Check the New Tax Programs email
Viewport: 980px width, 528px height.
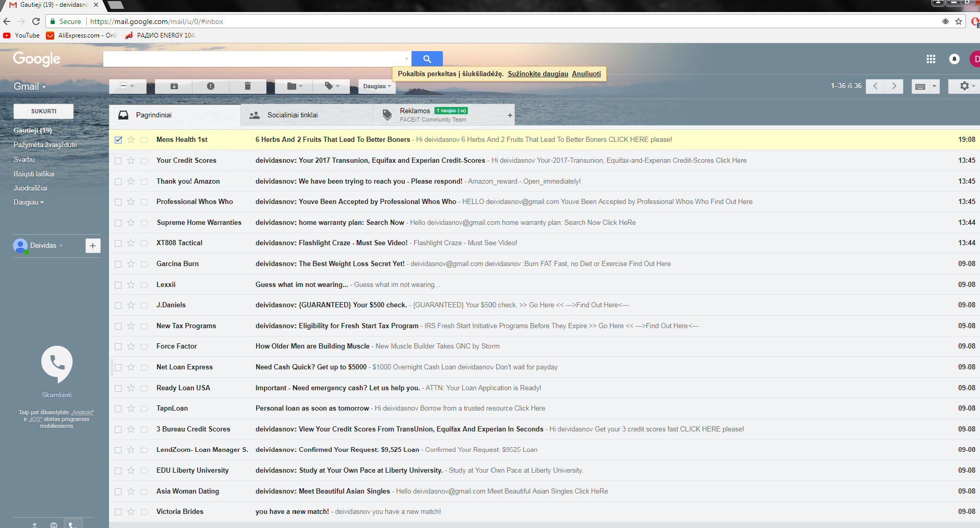pos(118,326)
